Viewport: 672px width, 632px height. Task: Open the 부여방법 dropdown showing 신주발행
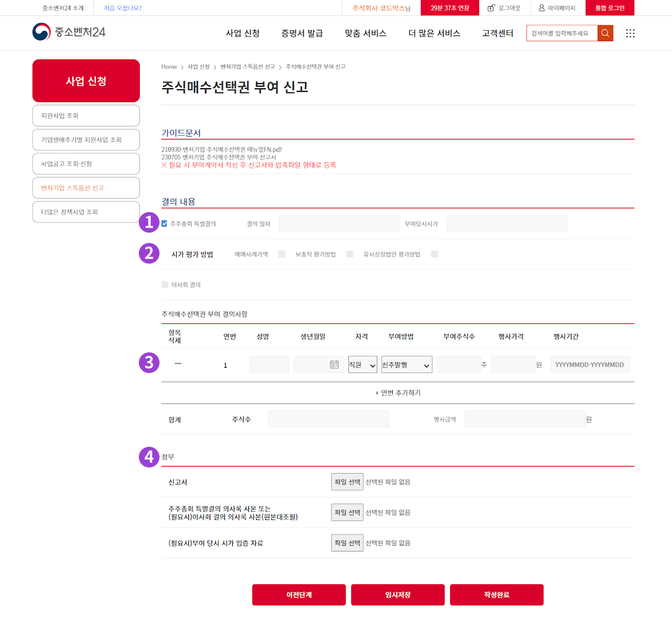coord(407,365)
